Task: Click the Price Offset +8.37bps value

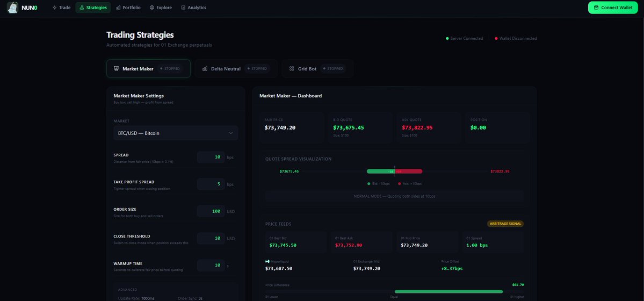Action: pos(452,269)
